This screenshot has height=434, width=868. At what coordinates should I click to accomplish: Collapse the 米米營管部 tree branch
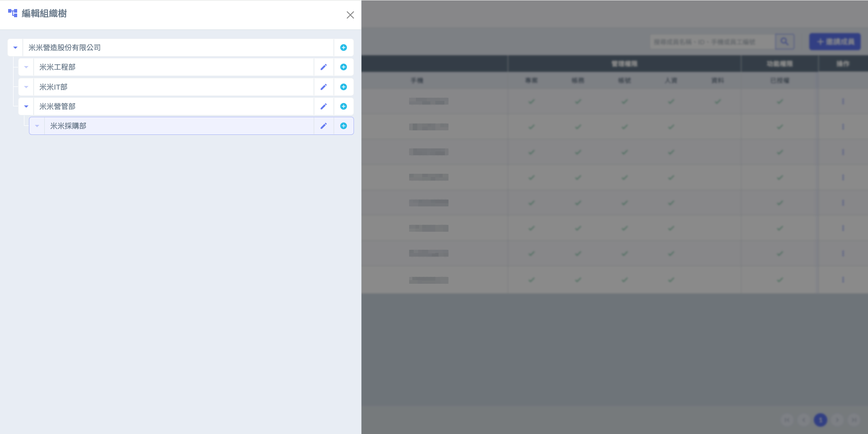(26, 106)
